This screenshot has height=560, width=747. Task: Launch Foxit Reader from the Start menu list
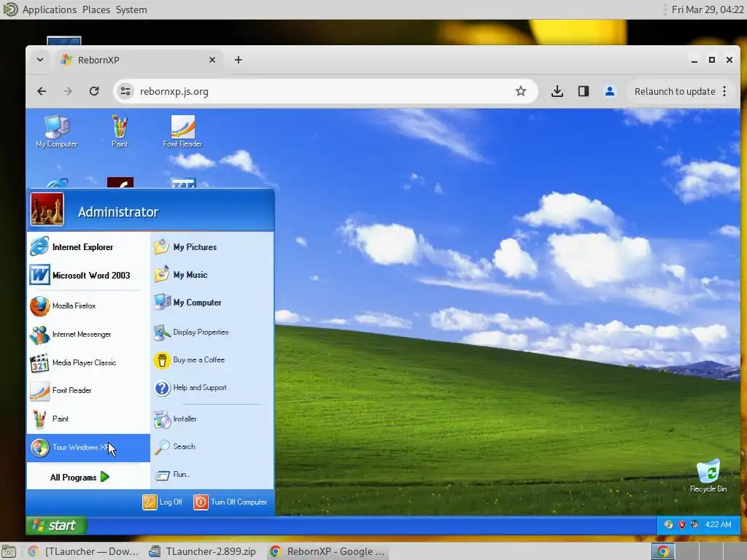(x=88, y=391)
